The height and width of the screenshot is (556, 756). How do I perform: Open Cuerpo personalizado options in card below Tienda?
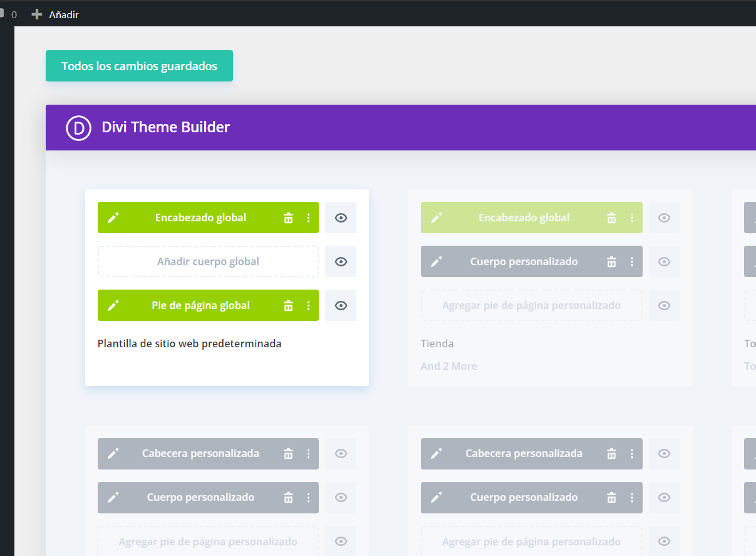click(x=631, y=497)
